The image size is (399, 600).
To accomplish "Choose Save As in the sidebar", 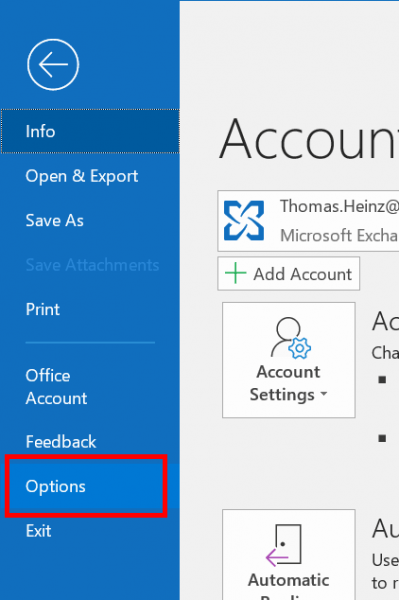I will [54, 220].
